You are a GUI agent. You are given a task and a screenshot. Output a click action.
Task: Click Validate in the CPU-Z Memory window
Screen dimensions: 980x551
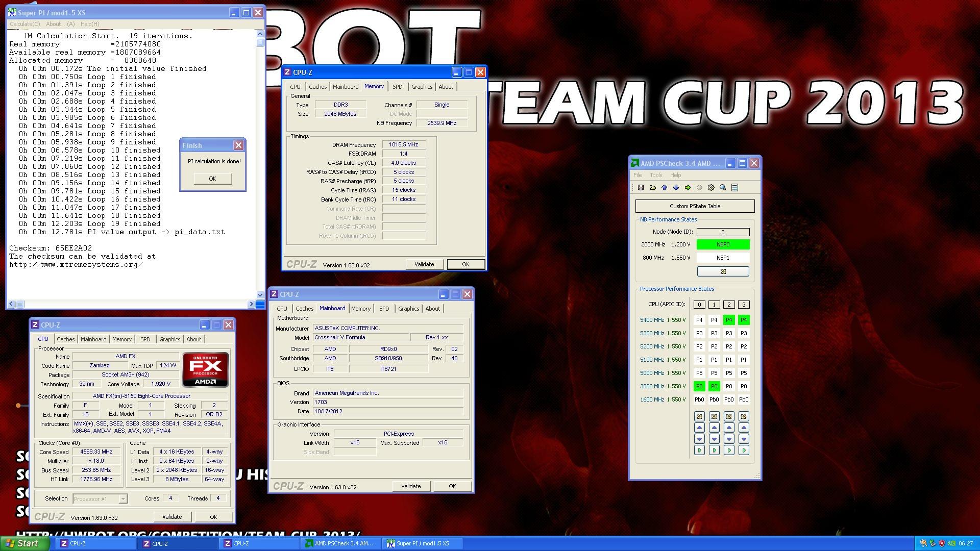click(424, 264)
